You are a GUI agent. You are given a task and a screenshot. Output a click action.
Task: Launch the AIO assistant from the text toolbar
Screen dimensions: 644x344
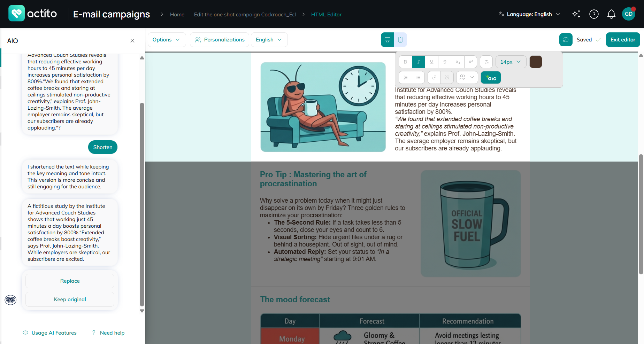pos(491,77)
